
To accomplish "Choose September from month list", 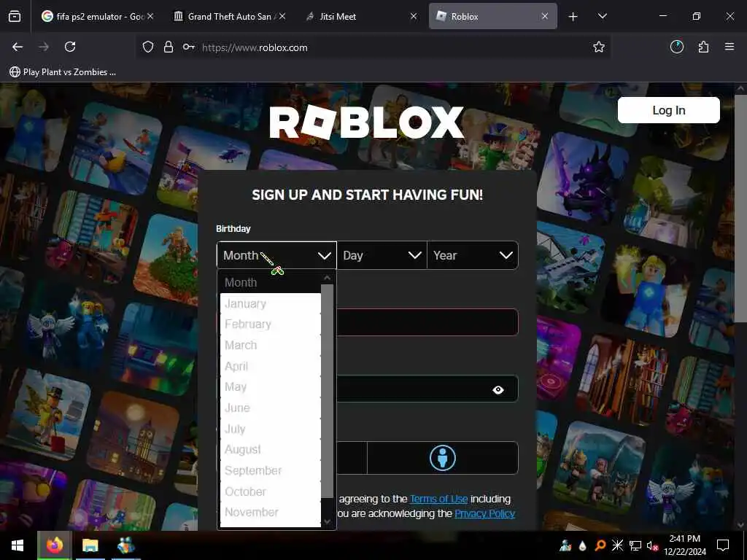I will 270,470.
